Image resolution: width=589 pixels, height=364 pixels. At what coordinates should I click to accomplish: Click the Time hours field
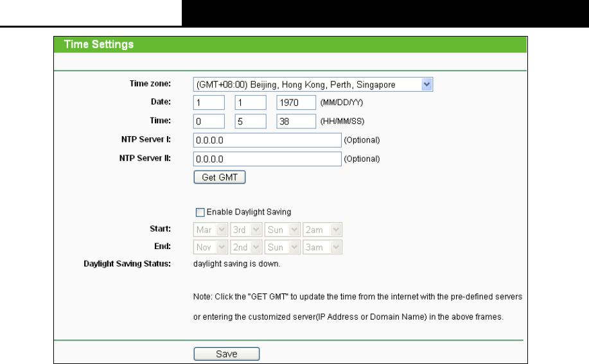point(209,121)
